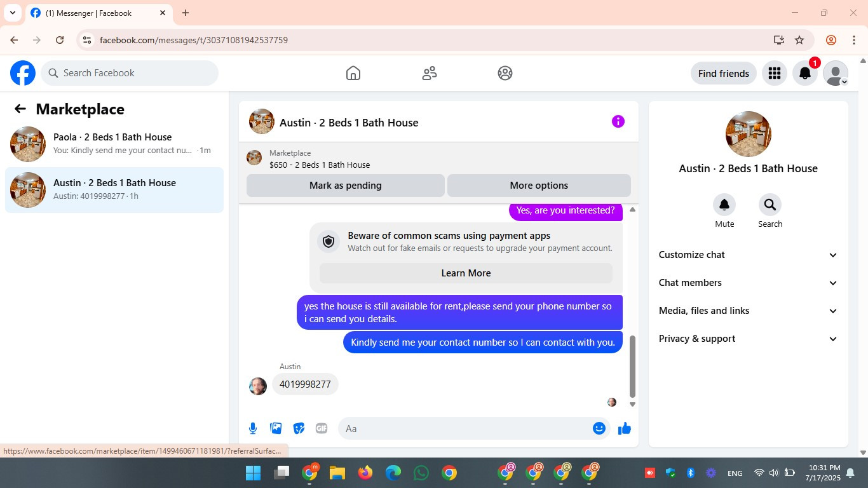Open the ENG language indicator
Screen dimensions: 868x488
tap(735, 473)
